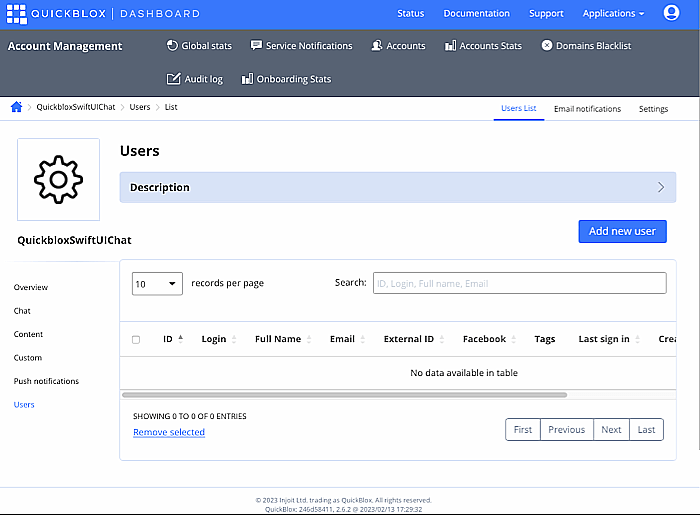Click List in the breadcrumb
700x515 pixels.
(171, 107)
